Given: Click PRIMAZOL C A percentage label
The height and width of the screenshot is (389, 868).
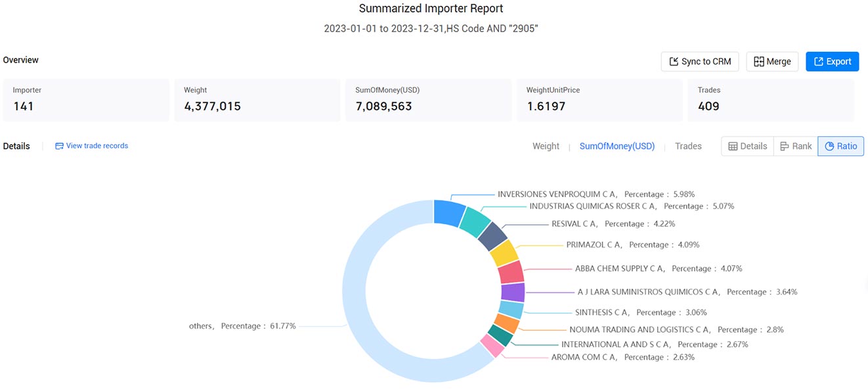Looking at the screenshot, I should 633,245.
